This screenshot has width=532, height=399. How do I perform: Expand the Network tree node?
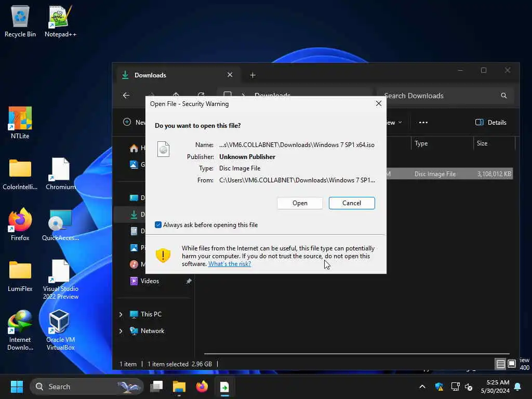point(121,331)
